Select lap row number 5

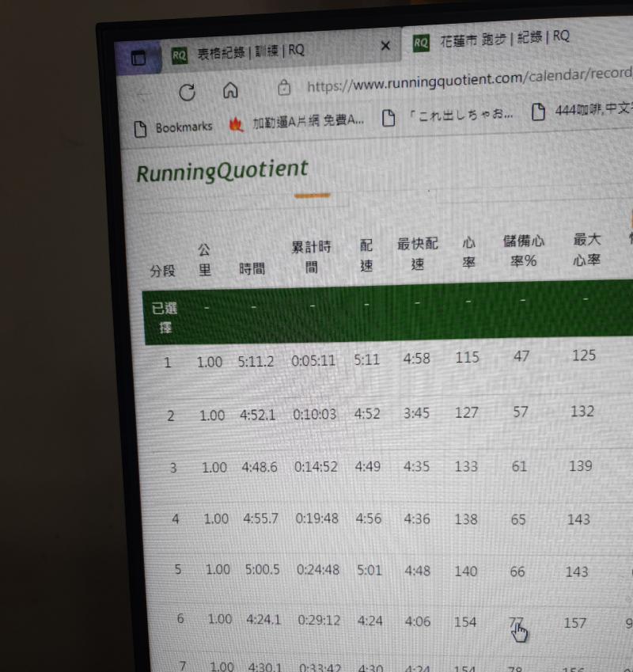178,569
